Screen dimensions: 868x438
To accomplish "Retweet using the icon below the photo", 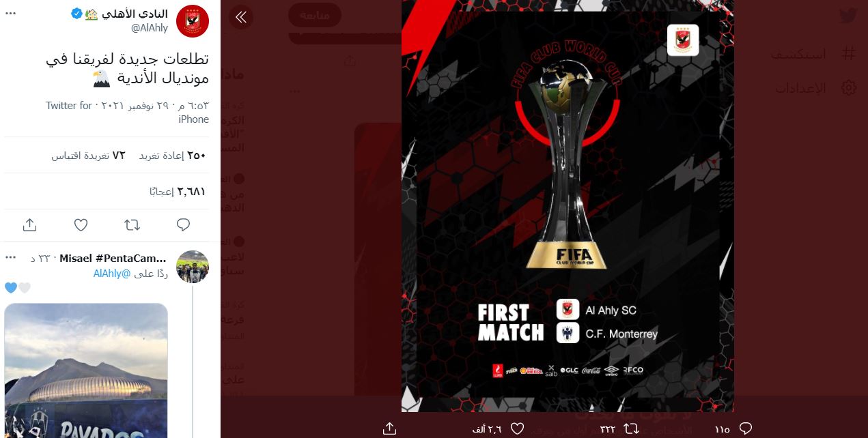I will pos(632,428).
